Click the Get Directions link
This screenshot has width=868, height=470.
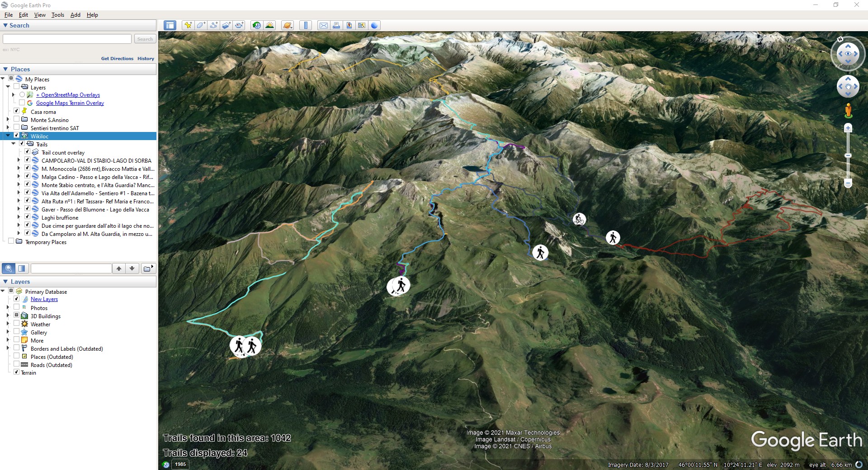pyautogui.click(x=117, y=58)
